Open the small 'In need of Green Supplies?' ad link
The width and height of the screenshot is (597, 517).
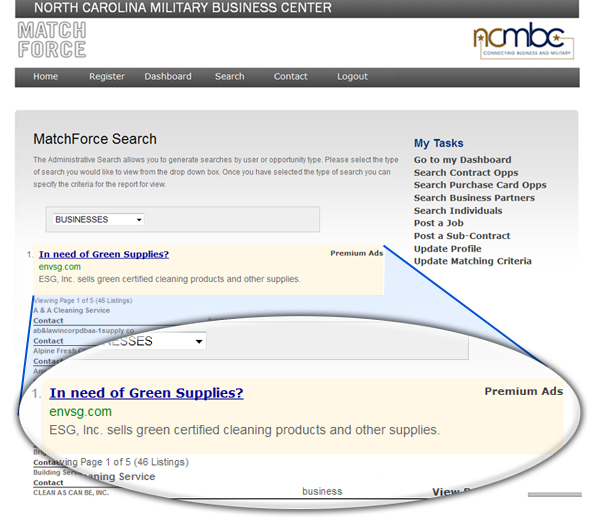[104, 254]
